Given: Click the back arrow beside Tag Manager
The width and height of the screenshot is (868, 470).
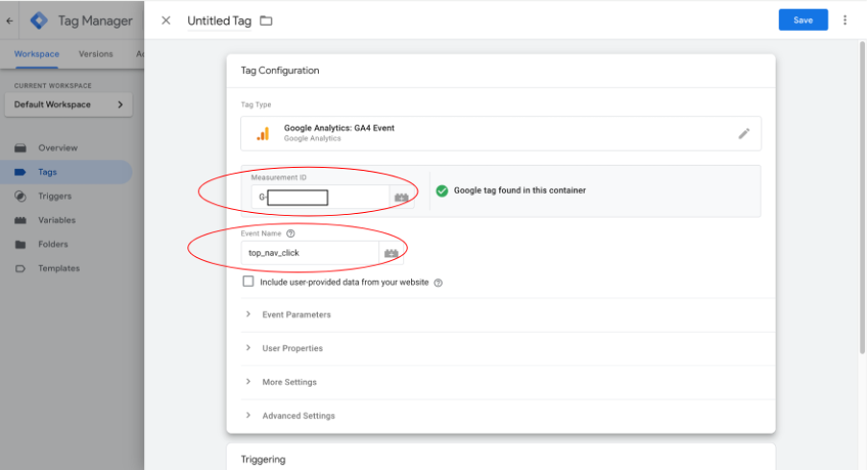Looking at the screenshot, I should click(10, 21).
